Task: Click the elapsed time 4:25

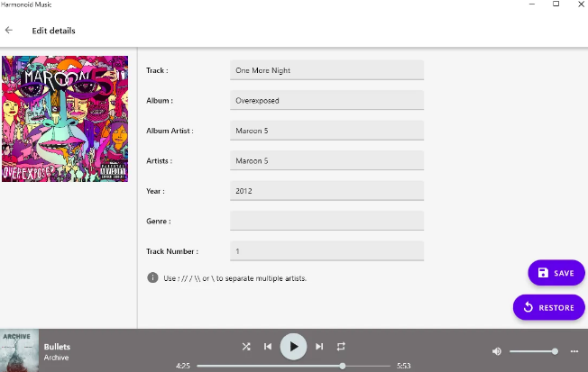Action: point(183,366)
